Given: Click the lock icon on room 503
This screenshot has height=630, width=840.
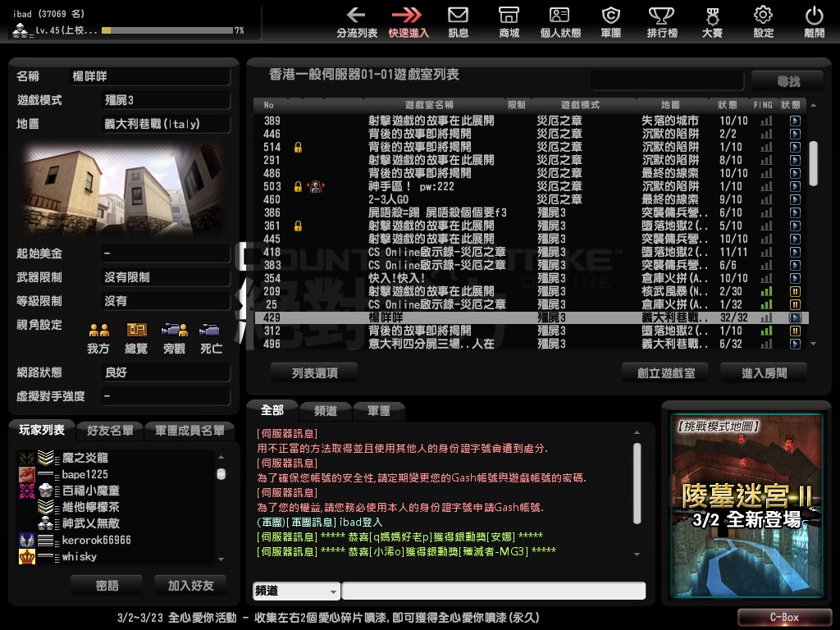Looking at the screenshot, I should click(x=298, y=186).
